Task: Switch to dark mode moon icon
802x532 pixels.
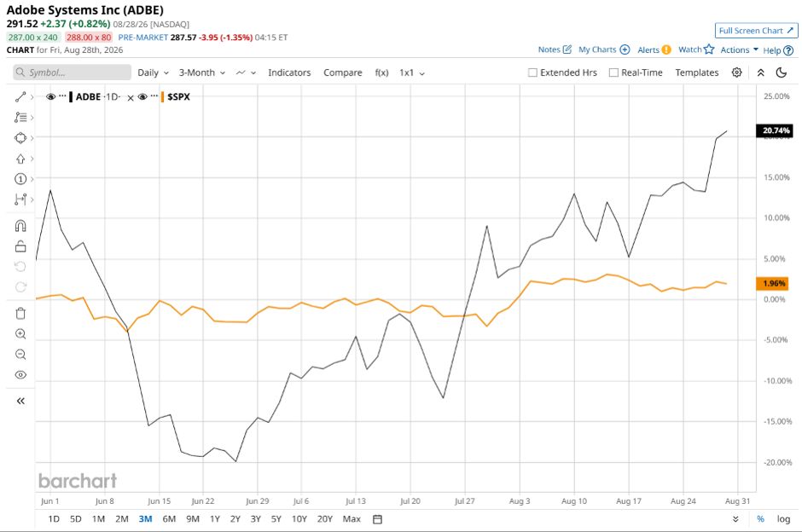Action: point(781,72)
